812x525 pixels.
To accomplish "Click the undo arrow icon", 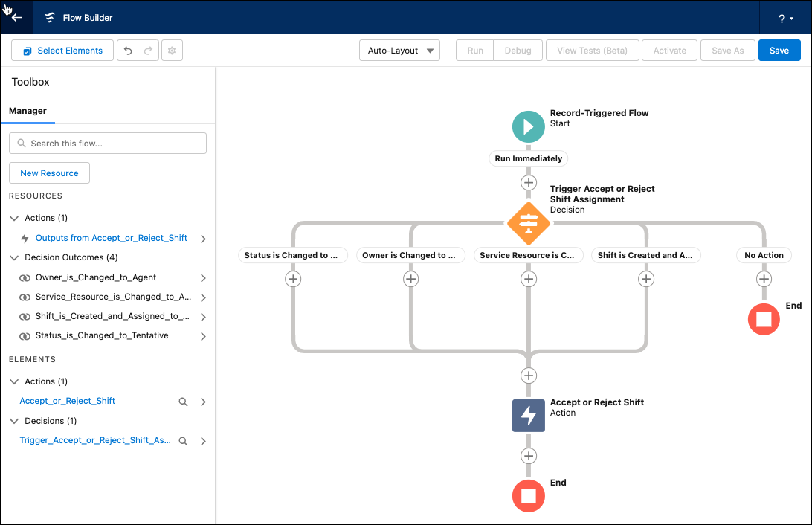I will (128, 51).
